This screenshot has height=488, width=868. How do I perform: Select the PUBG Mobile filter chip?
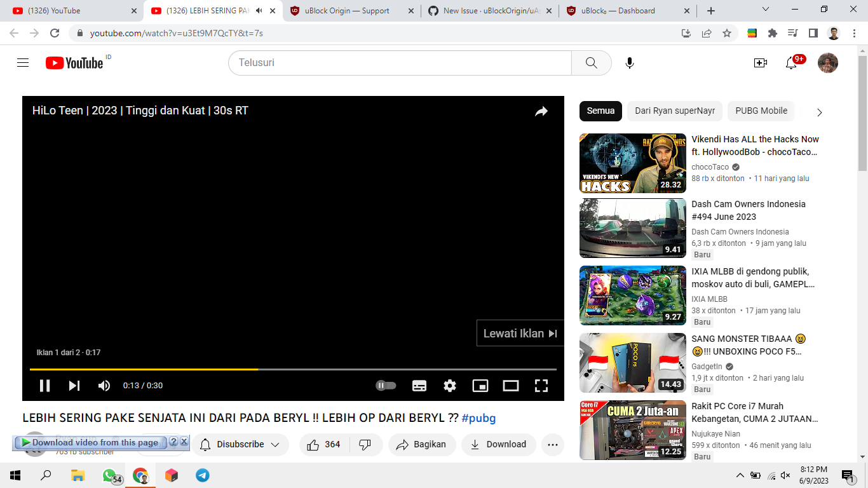pos(761,111)
